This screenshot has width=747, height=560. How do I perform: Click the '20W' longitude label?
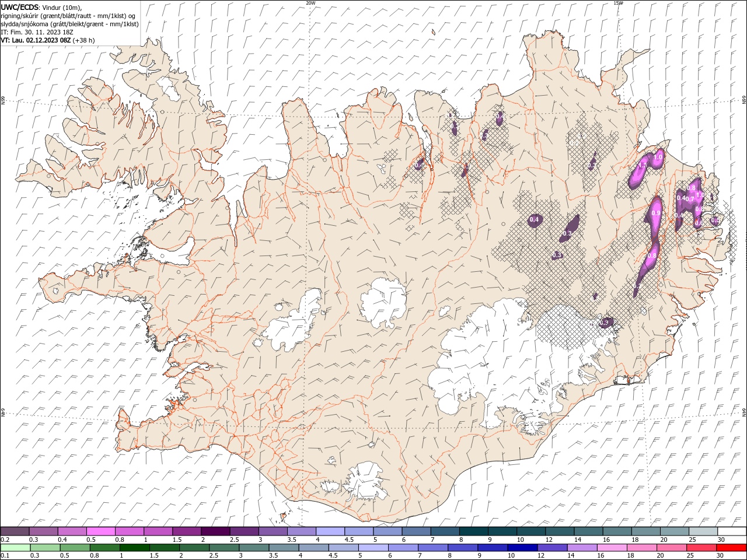pos(310,3)
